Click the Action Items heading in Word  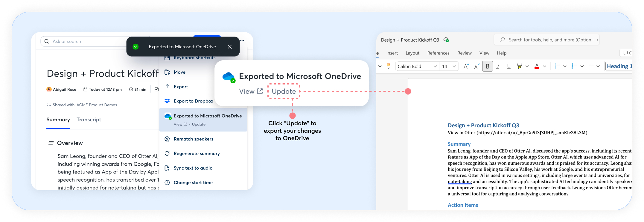(463, 205)
